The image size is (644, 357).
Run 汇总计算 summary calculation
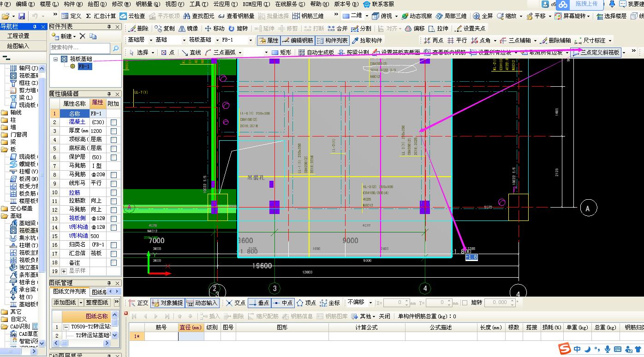pyautogui.click(x=100, y=16)
